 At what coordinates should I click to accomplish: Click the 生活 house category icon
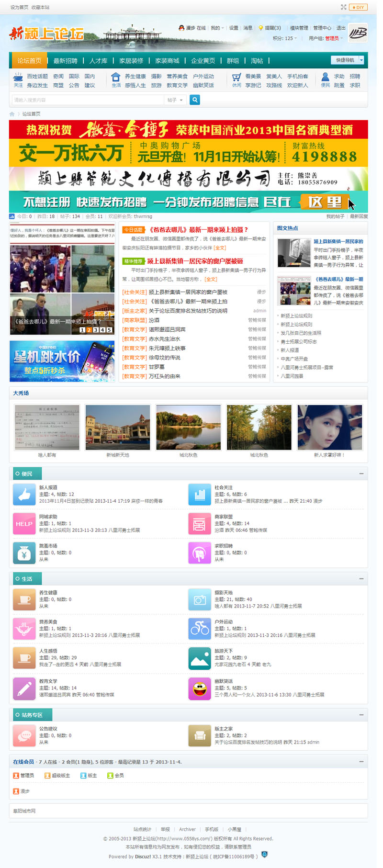116,78
